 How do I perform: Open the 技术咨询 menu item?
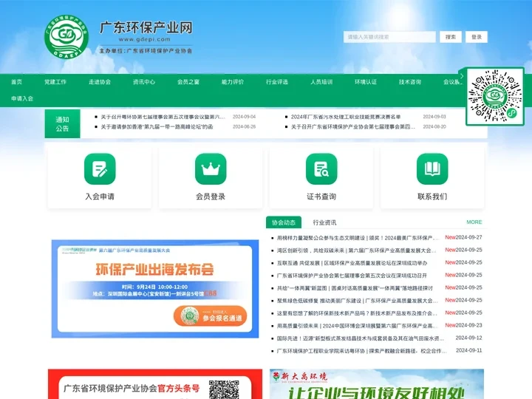(x=410, y=82)
